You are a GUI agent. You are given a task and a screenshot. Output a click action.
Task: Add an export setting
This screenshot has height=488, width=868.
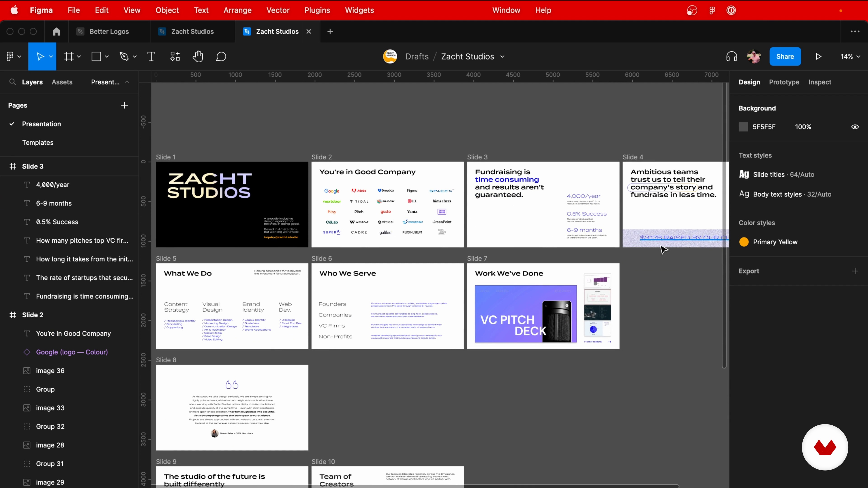click(855, 271)
